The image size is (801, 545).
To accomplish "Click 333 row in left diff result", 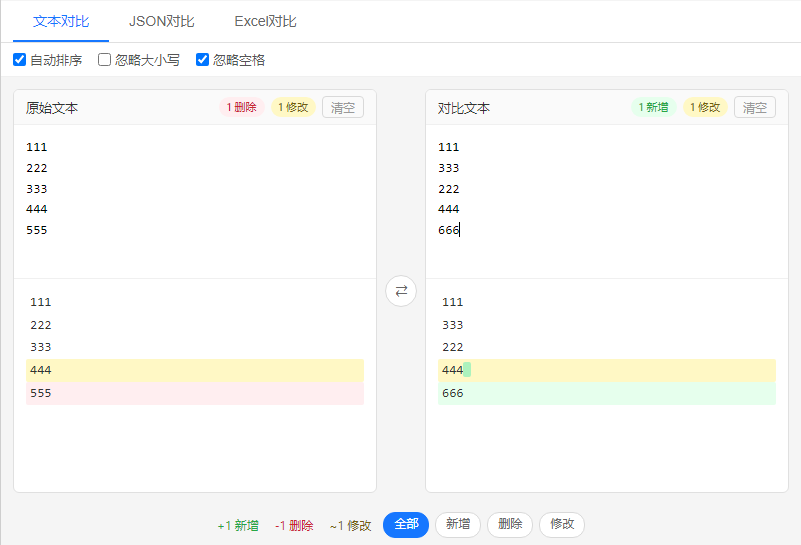I will pyautogui.click(x=195, y=347).
